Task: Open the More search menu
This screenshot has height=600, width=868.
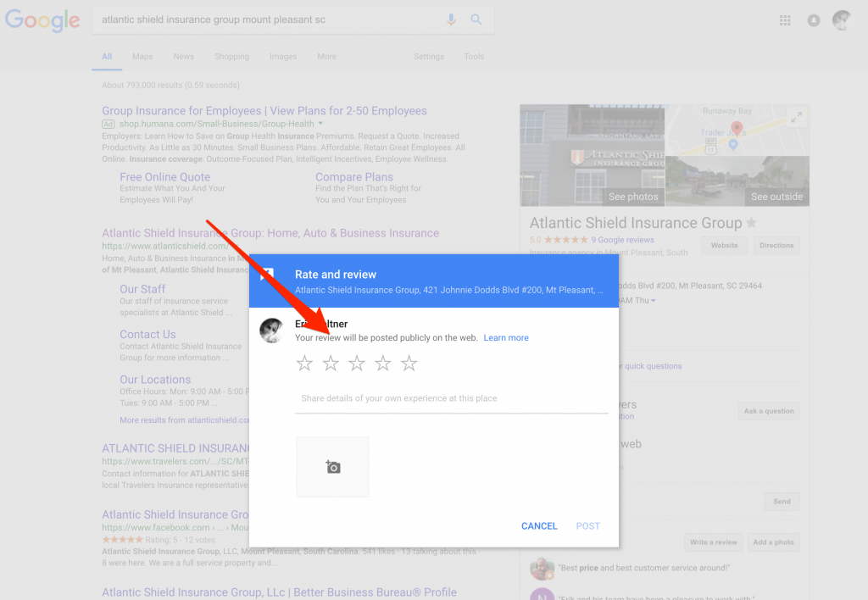Action: (326, 57)
